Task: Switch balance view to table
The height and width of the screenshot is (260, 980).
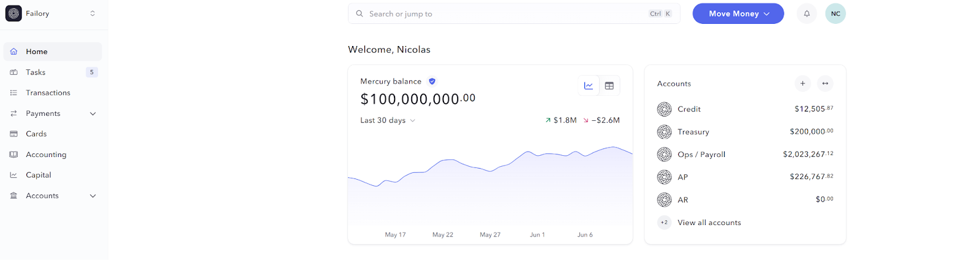Action: [609, 86]
